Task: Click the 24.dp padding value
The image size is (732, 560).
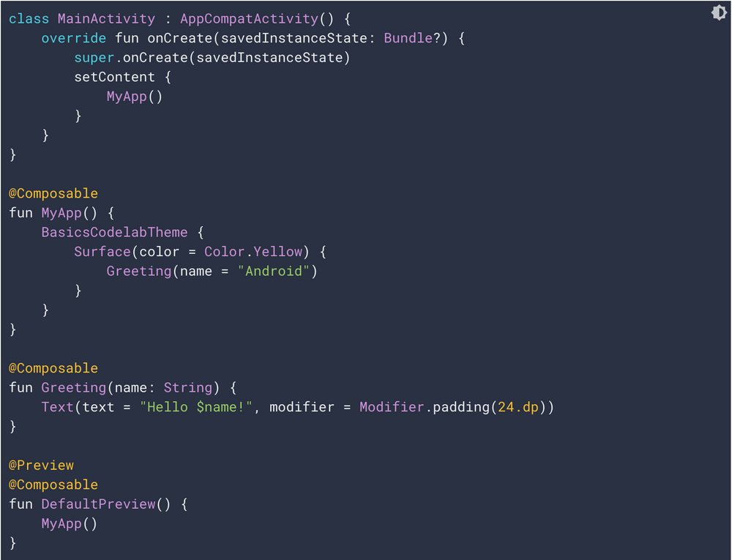Action: click(x=518, y=408)
